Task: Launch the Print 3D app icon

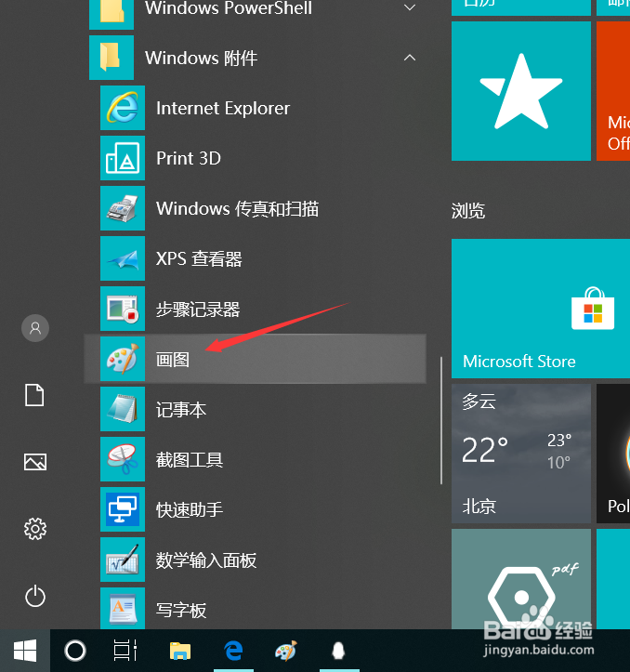Action: coord(123,158)
